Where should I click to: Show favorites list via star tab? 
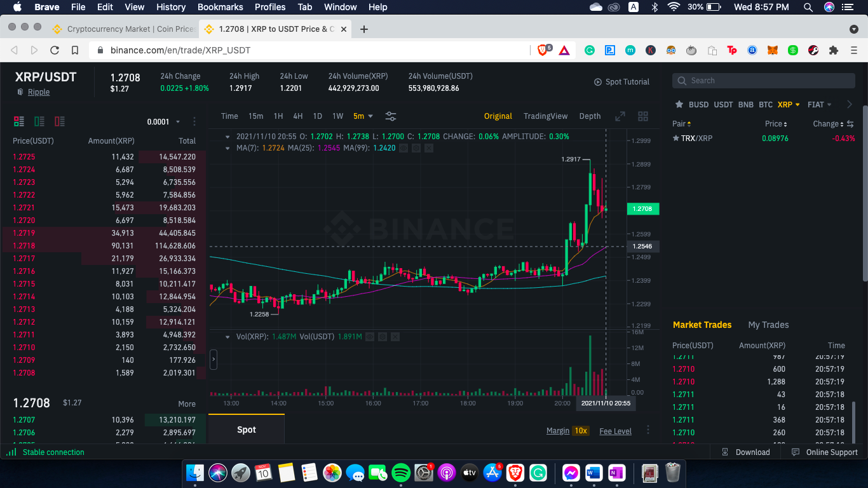(679, 105)
